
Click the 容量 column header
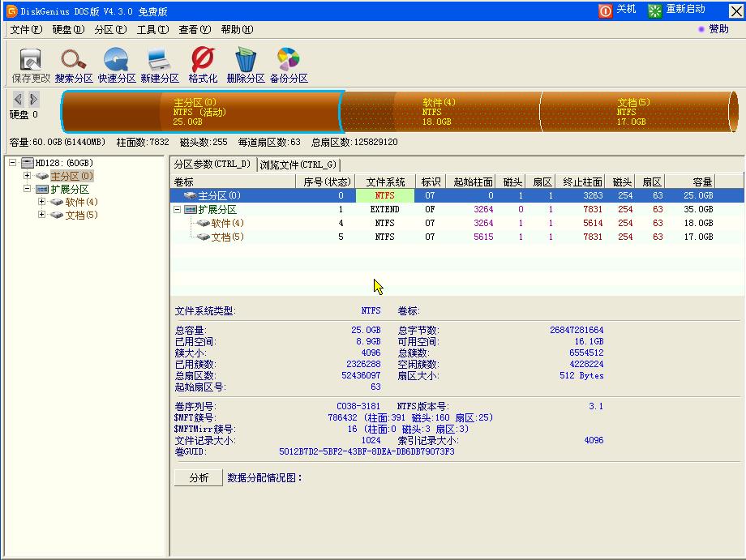[x=690, y=182]
